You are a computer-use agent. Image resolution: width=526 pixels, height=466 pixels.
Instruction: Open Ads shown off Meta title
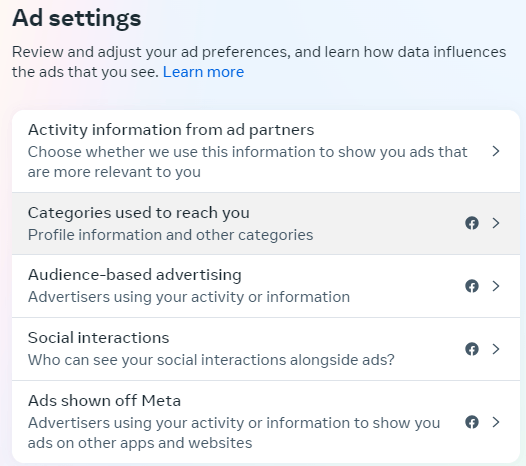point(104,401)
